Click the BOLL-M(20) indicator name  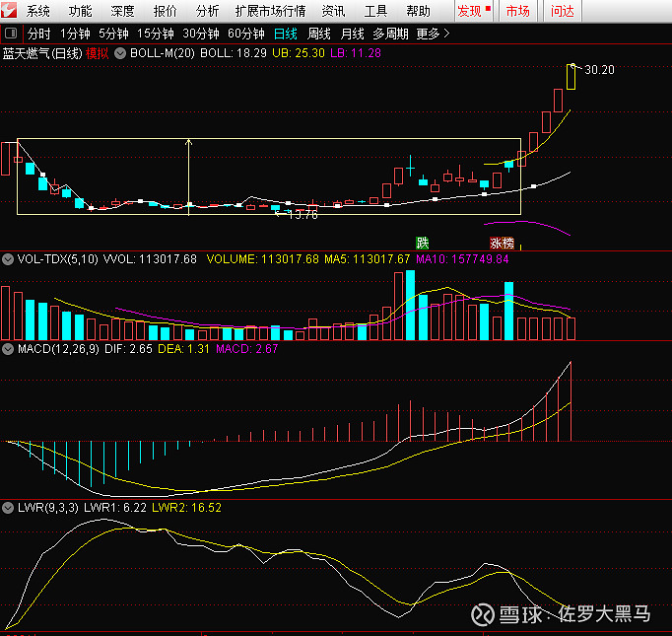163,53
